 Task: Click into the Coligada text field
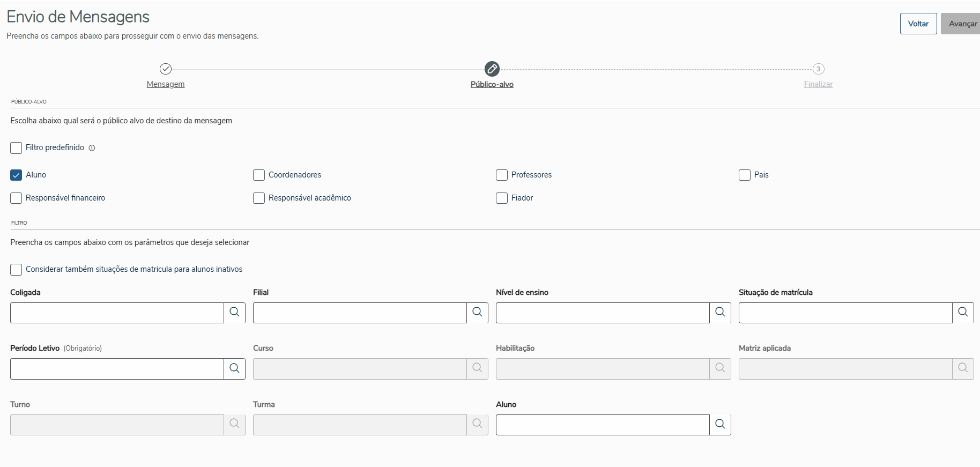[x=117, y=313]
